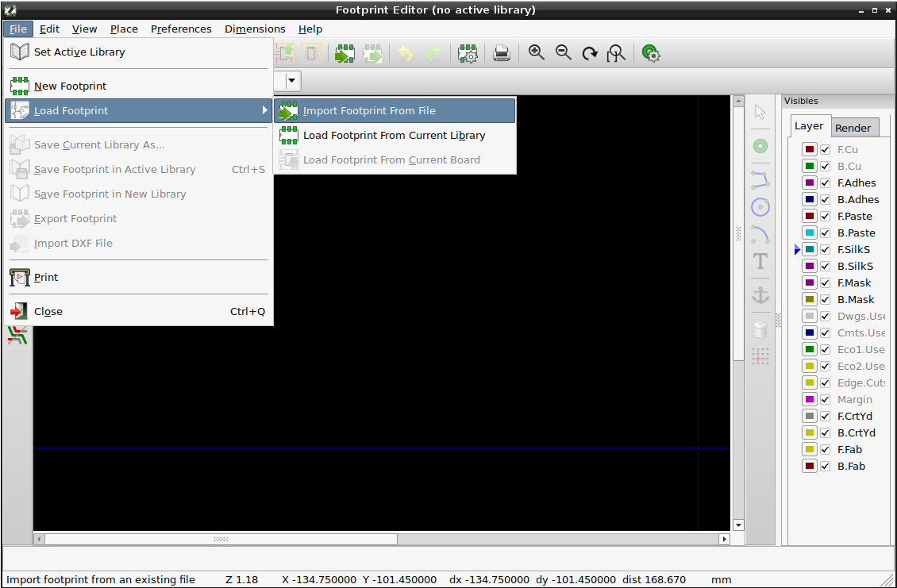Click the B.SilkS purple color swatch
This screenshot has width=897, height=588.
(x=810, y=266)
